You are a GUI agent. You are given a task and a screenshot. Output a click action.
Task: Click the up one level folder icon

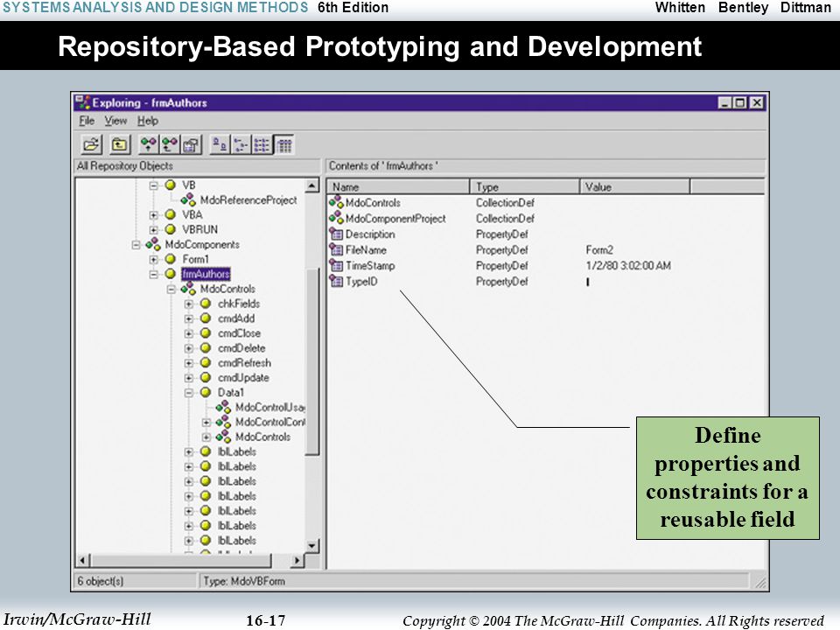click(x=120, y=144)
